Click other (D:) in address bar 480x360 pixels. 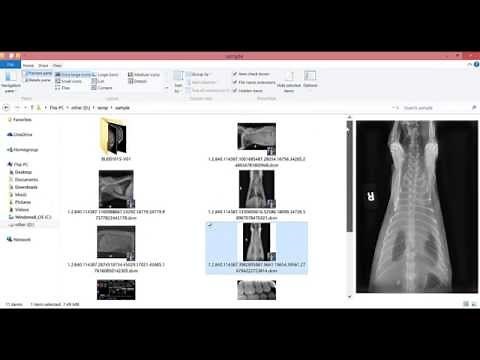[x=81, y=108]
